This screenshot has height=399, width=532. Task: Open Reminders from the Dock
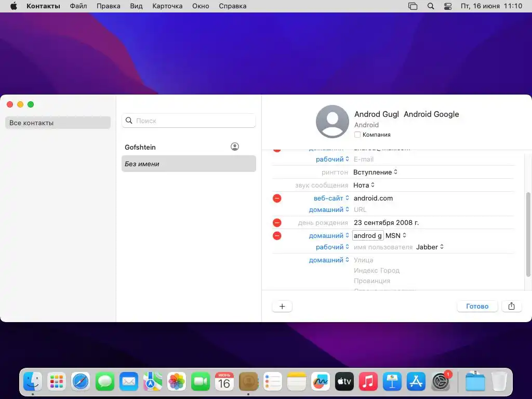click(272, 381)
